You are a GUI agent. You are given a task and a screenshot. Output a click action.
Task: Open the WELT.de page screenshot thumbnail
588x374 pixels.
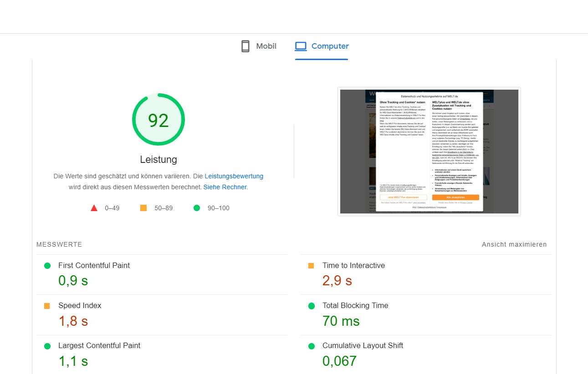(x=429, y=152)
